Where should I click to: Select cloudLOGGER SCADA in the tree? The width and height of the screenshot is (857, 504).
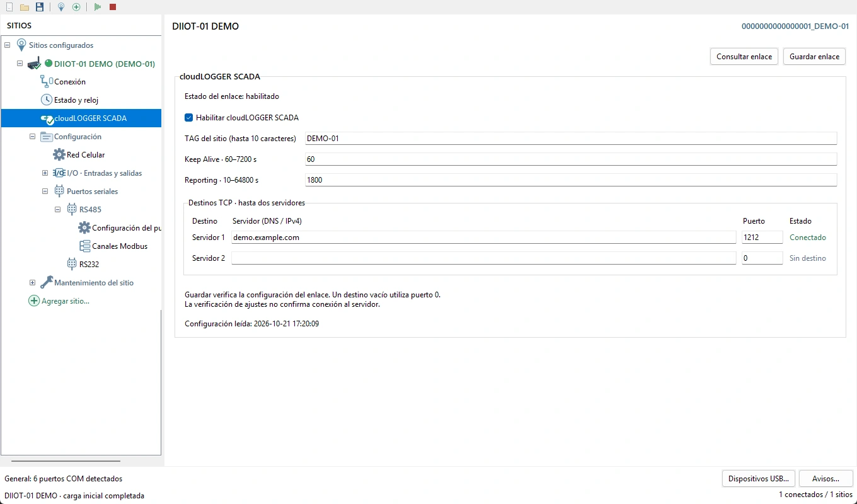(81, 118)
